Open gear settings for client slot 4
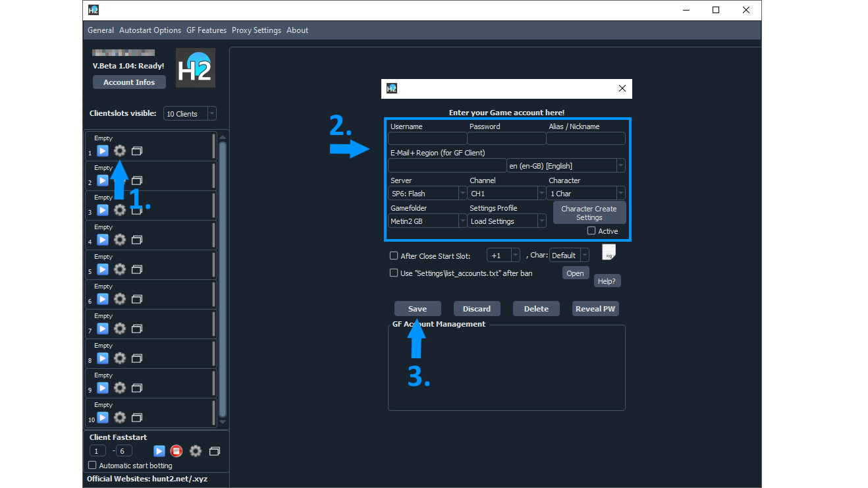The image size is (868, 488). click(119, 240)
